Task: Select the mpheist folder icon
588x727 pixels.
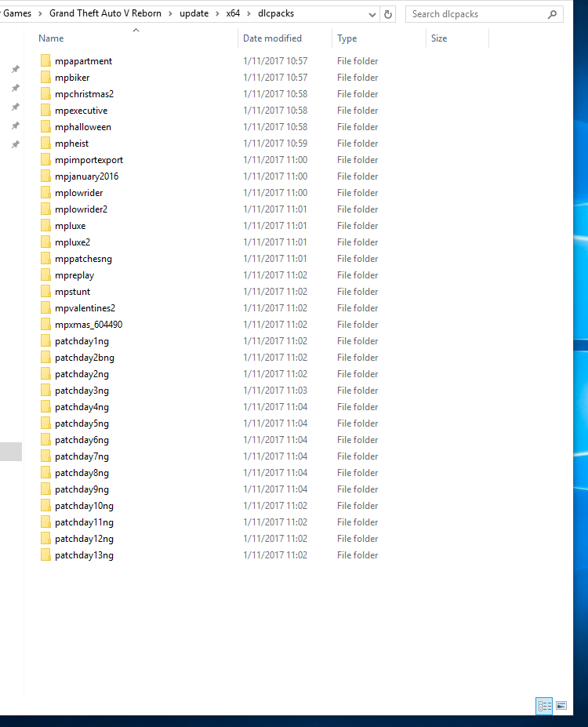Action: point(45,144)
